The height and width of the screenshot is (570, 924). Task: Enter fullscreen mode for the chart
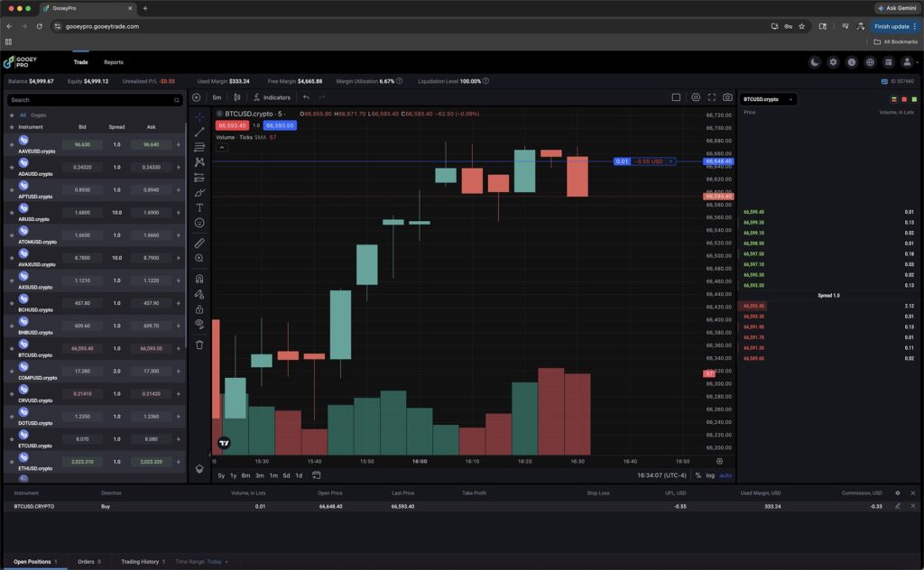point(711,97)
